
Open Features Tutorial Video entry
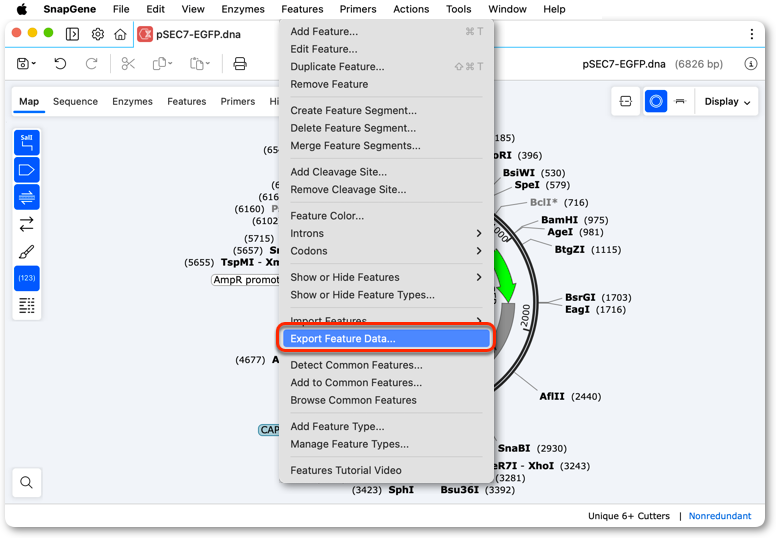(x=386, y=470)
